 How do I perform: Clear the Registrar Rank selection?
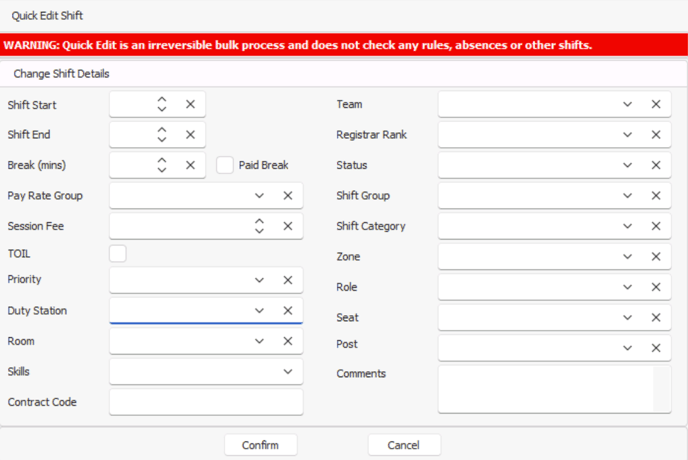click(x=656, y=135)
